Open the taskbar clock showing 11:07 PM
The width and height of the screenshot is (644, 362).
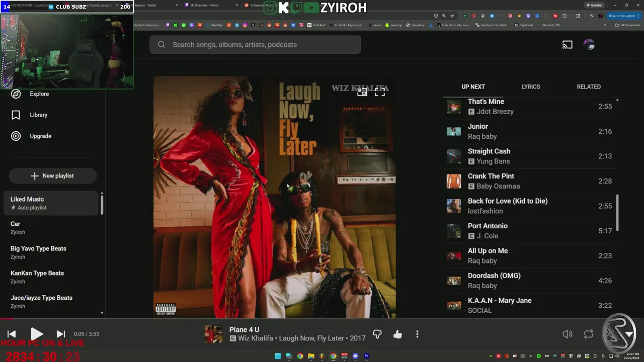[631, 356]
